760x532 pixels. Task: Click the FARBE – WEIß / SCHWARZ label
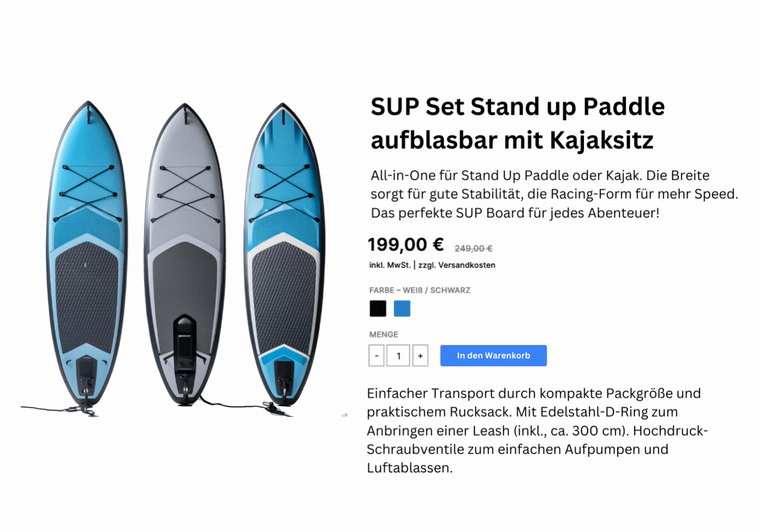(x=420, y=290)
